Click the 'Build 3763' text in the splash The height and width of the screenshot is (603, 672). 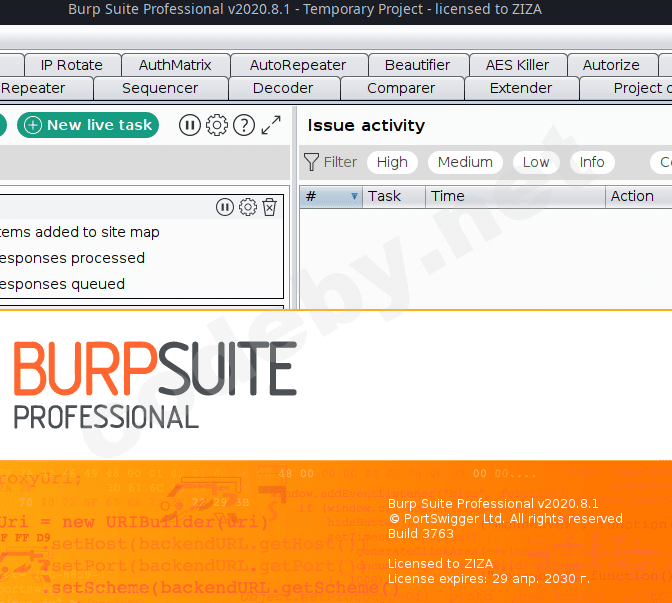[421, 534]
